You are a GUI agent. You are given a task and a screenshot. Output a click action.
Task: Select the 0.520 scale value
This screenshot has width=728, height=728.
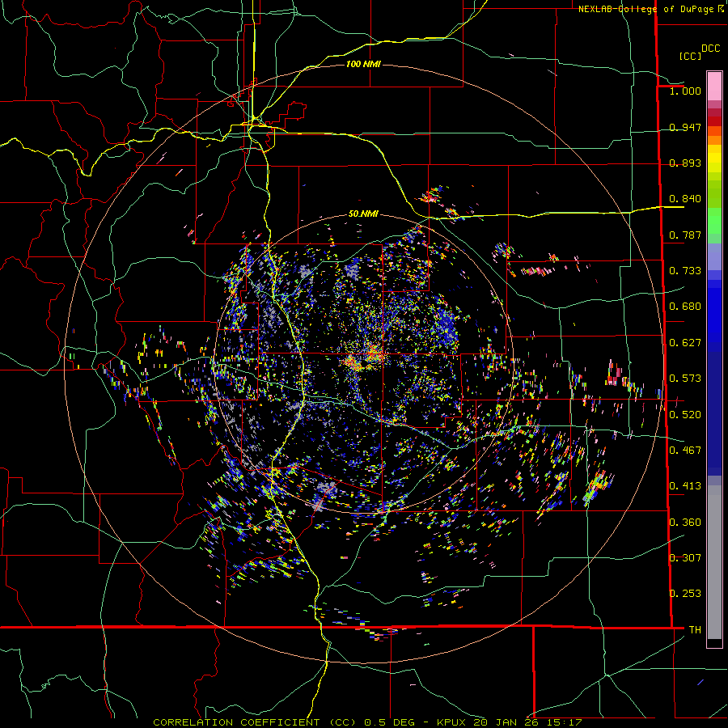coord(685,415)
